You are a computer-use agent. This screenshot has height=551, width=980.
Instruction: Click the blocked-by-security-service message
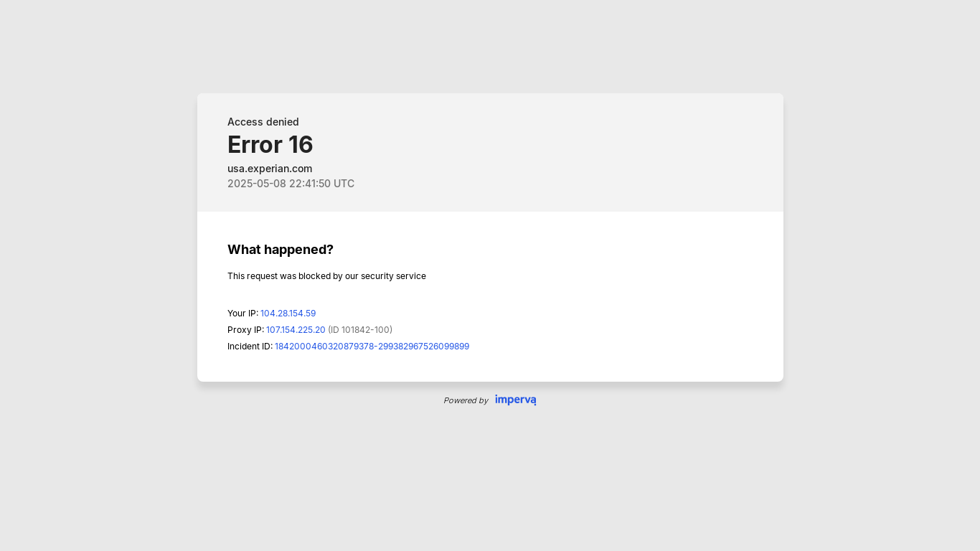pos(326,276)
